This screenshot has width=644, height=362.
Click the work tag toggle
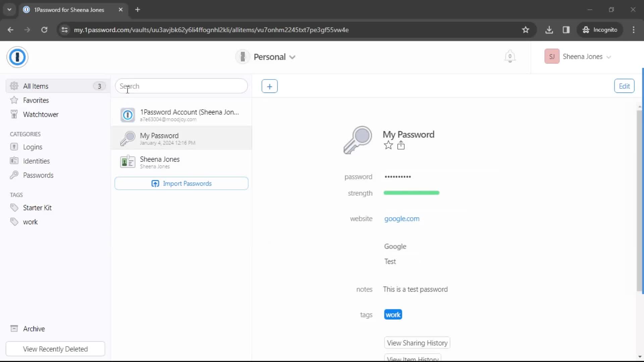393,314
